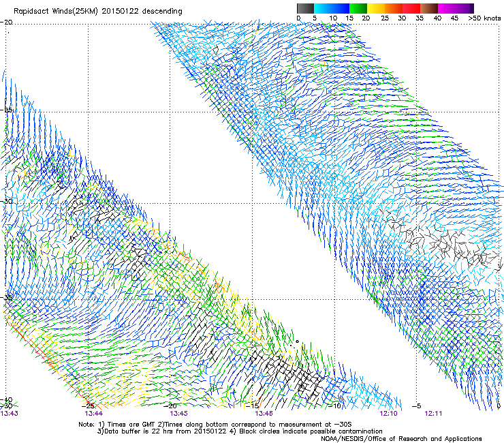Click the small black contamination circle near -12 longitude
Image resolution: width=504 pixels, height=443 pixels.
[x=298, y=341]
